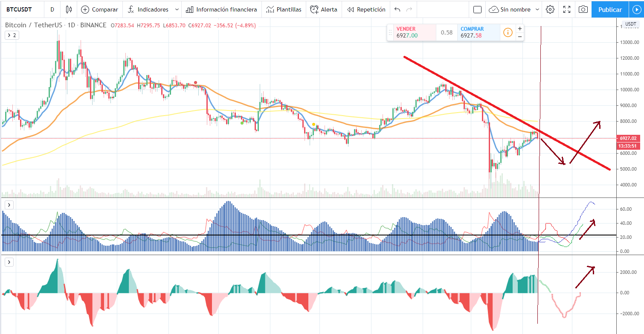
Task: Increase order quantity with the plus button
Action: (519, 29)
